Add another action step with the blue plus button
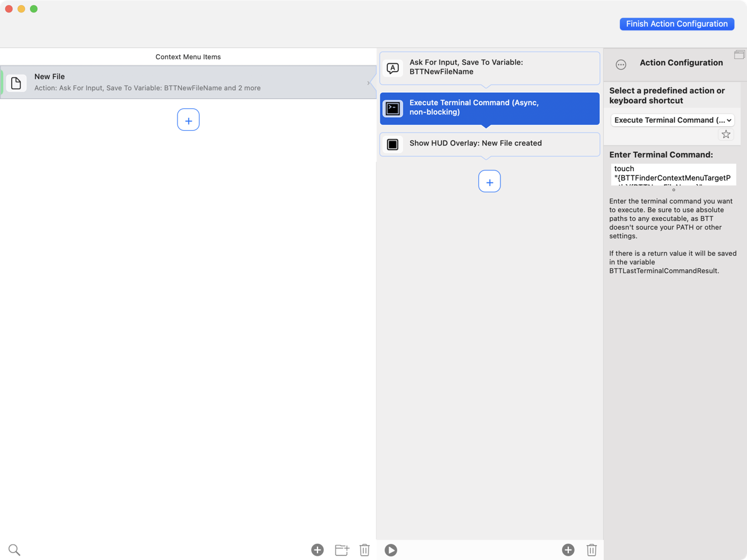Viewport: 747px width, 560px height. [489, 181]
